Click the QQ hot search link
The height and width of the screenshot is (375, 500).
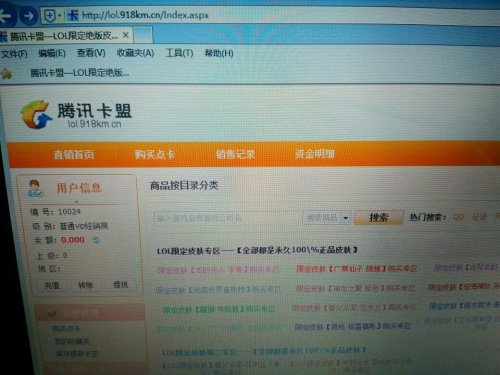pos(459,217)
